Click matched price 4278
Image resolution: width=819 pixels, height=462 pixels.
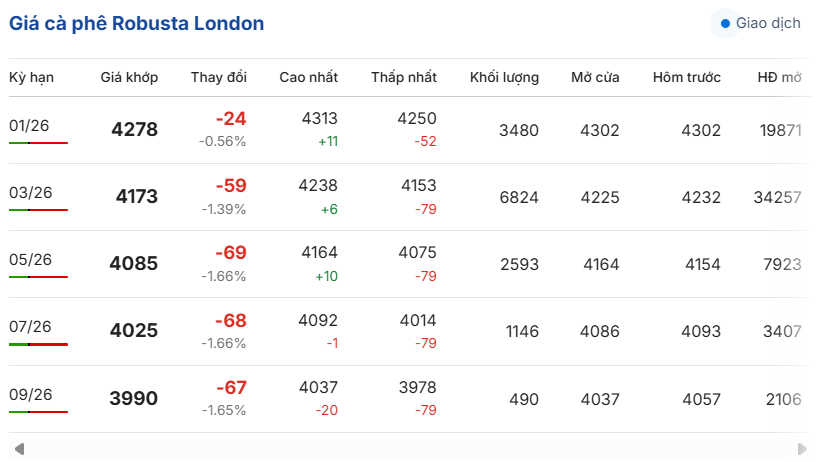point(135,129)
